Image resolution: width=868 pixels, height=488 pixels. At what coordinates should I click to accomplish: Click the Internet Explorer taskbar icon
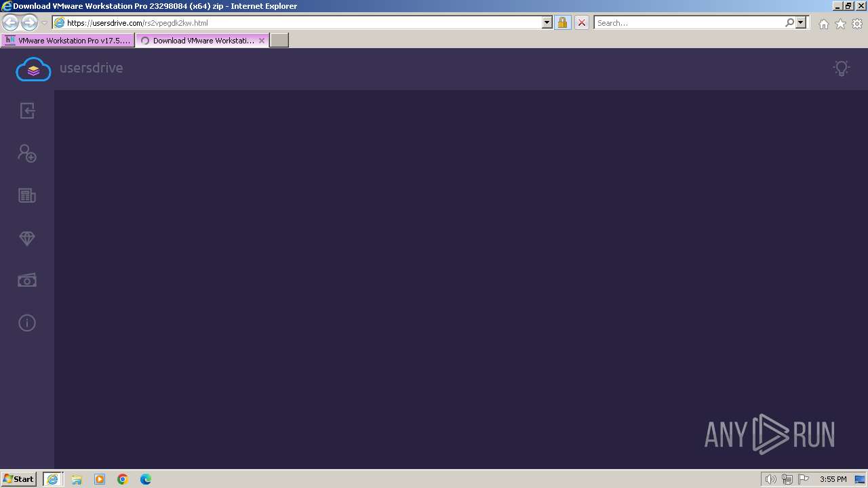click(x=53, y=479)
